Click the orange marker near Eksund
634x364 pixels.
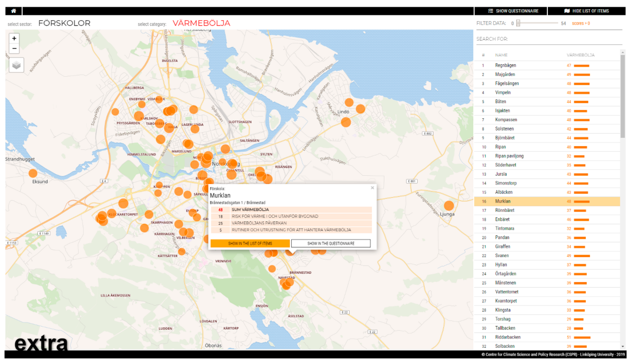click(x=33, y=173)
